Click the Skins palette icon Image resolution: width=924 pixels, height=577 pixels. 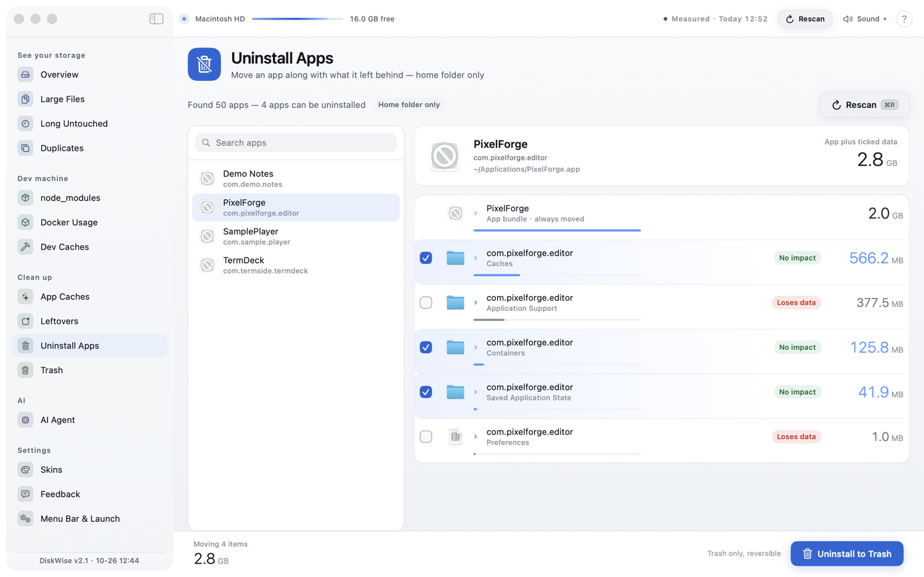[25, 470]
